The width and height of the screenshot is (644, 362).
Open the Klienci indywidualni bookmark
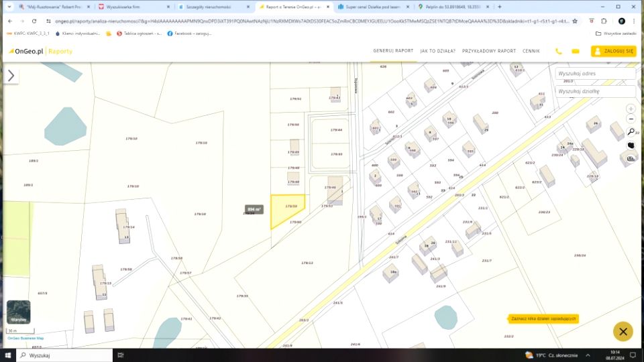pyautogui.click(x=78, y=34)
